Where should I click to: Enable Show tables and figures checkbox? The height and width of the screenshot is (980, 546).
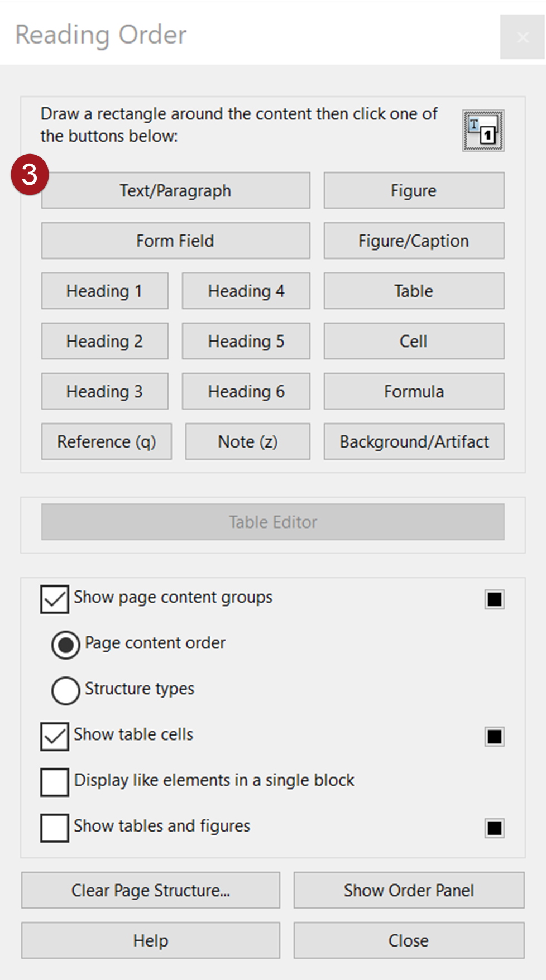[55, 828]
